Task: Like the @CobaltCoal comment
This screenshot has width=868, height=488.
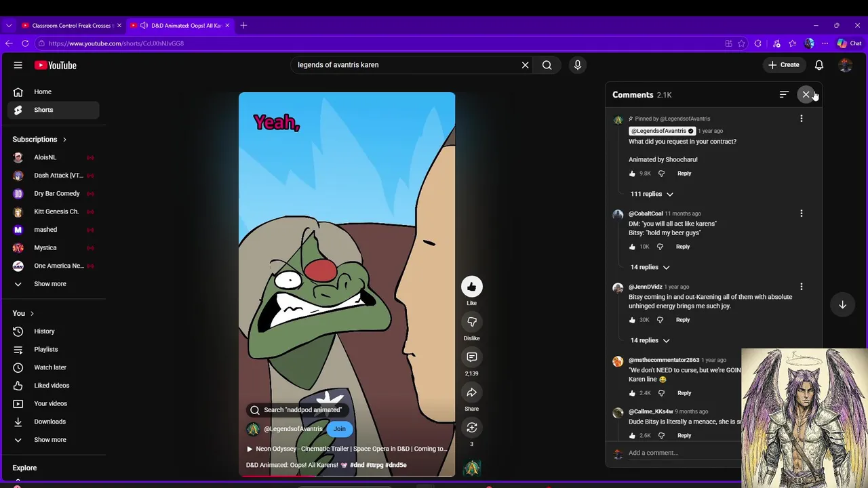Action: click(x=632, y=247)
